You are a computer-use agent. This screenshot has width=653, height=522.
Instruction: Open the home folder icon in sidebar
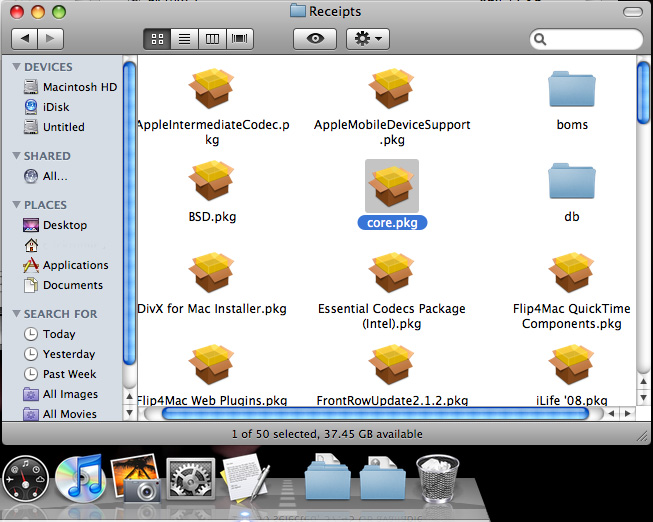[x=31, y=245]
